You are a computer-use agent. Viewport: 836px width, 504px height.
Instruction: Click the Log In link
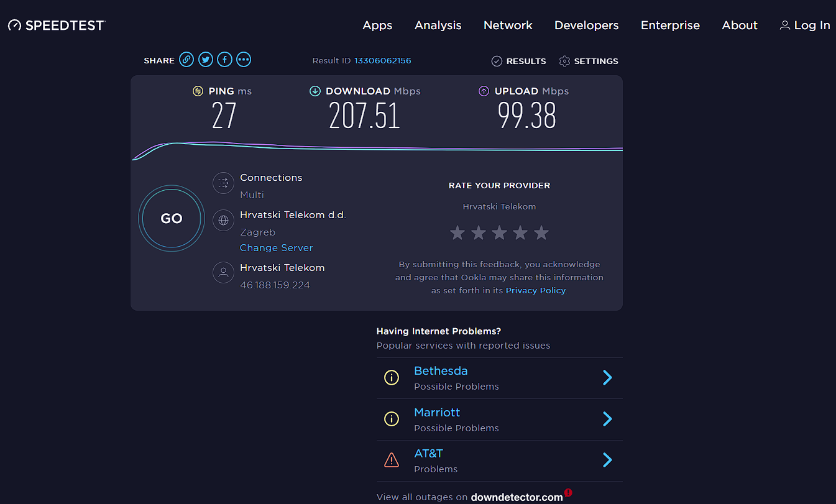point(812,25)
